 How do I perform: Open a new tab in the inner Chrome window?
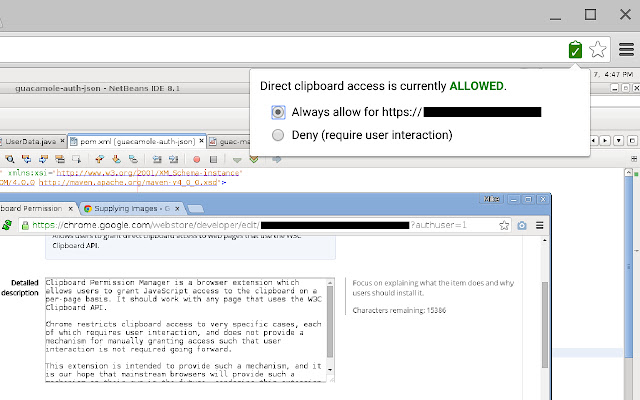click(x=196, y=209)
